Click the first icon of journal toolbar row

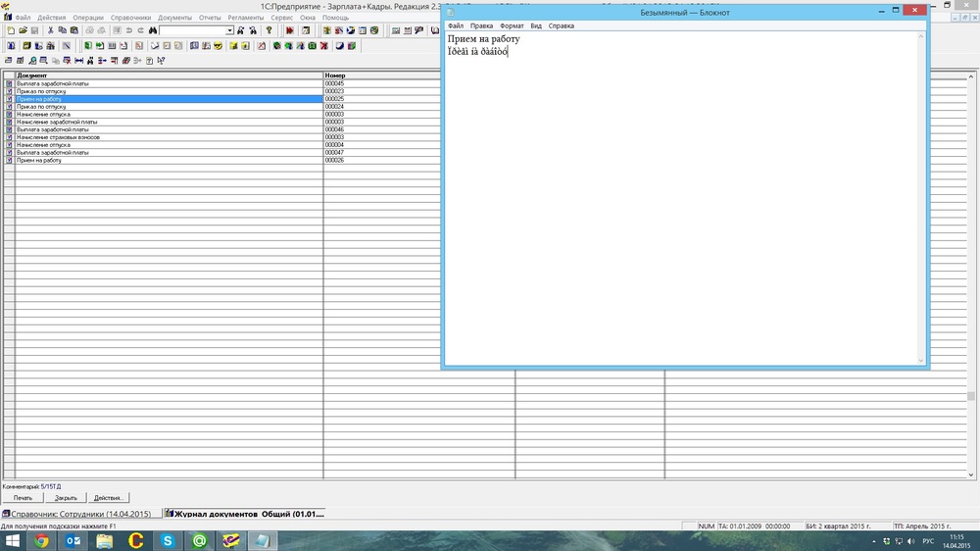(8, 61)
